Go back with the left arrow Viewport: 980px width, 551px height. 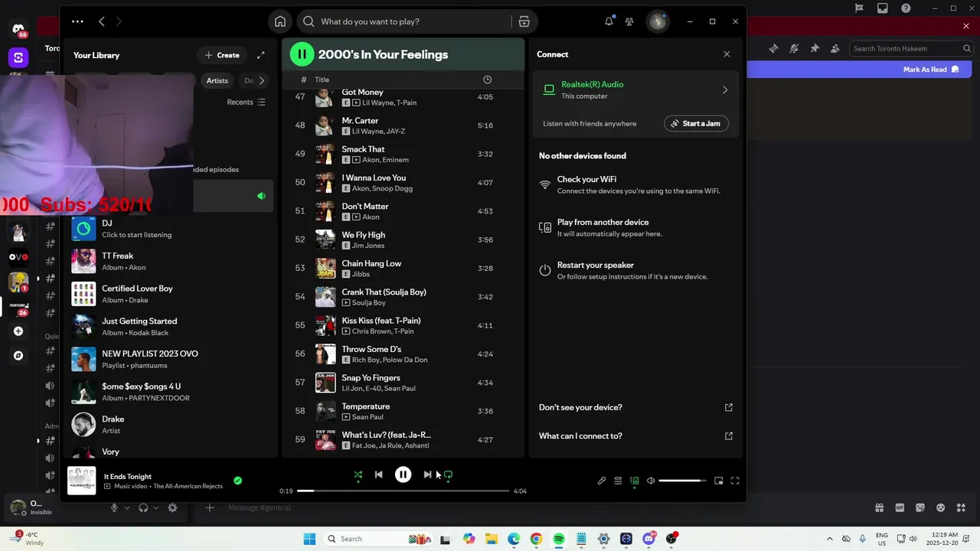tap(102, 21)
